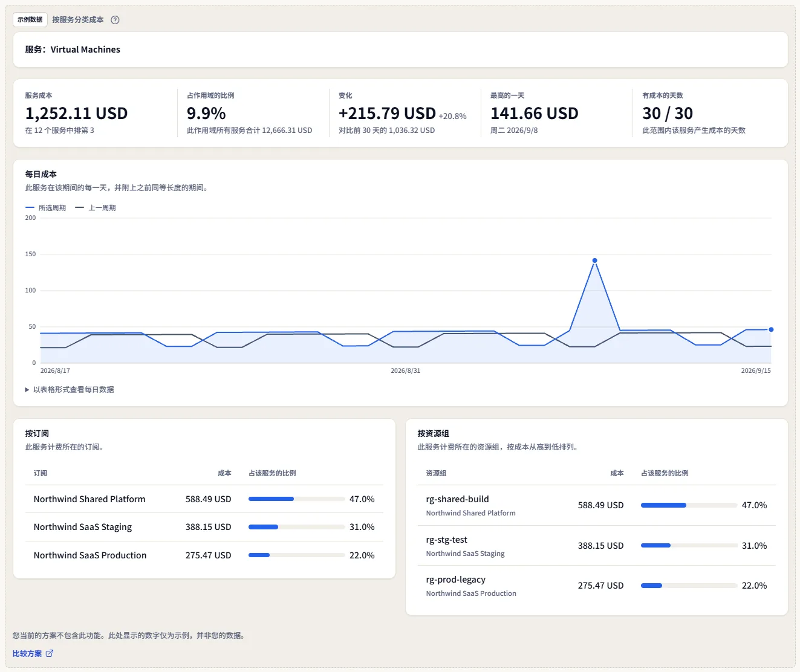Click the 1,252.11 USD service cost value
The width and height of the screenshot is (800, 672).
(x=76, y=114)
